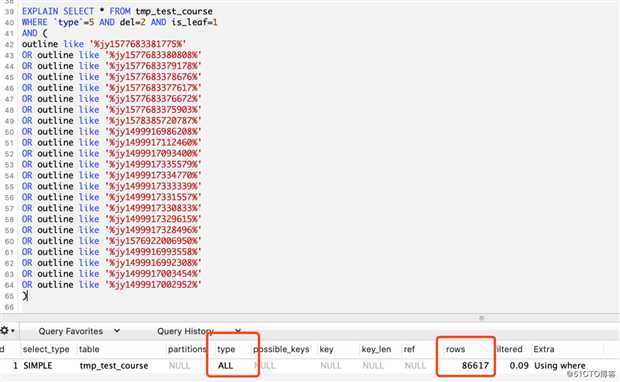This screenshot has height=382, width=620.
Task: Click the ref column header
Action: point(409,349)
